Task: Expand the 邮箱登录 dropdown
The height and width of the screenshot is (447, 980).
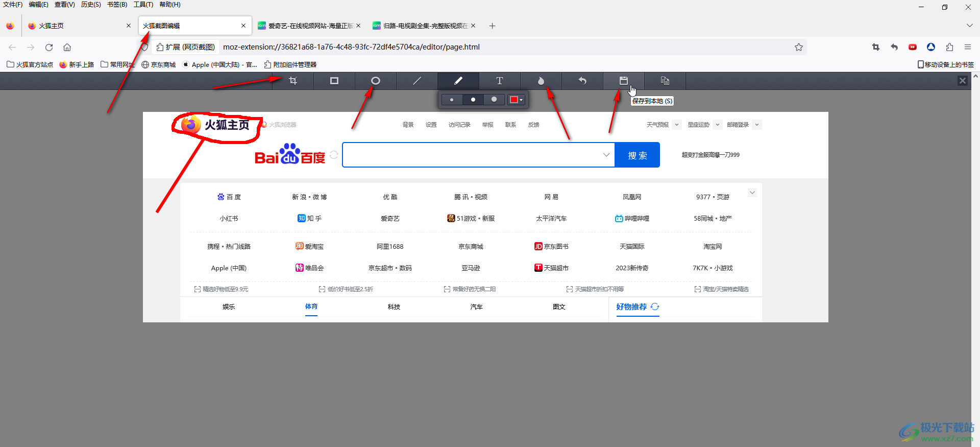Action: pos(757,125)
